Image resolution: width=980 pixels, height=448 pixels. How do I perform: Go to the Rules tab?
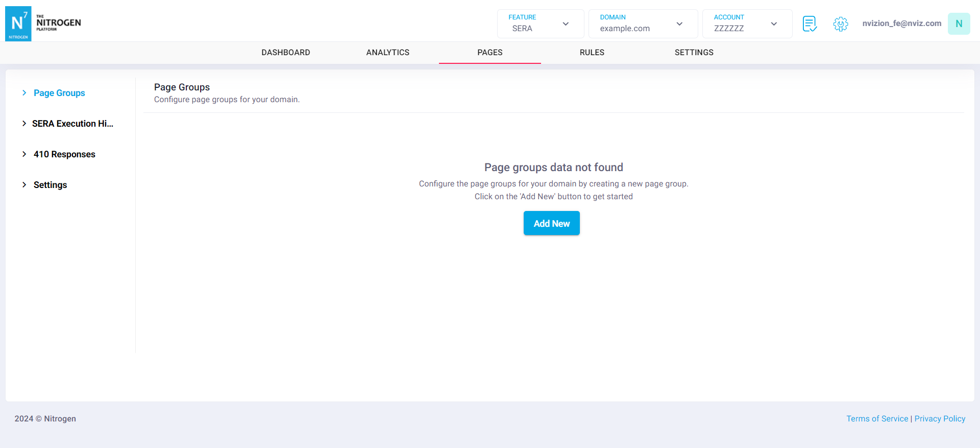(592, 53)
